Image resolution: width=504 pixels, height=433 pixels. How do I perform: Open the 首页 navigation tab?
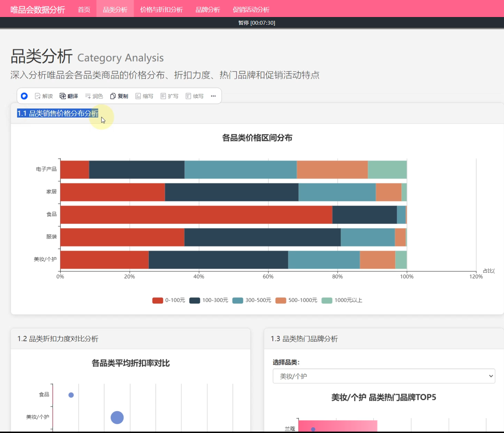pos(84,10)
